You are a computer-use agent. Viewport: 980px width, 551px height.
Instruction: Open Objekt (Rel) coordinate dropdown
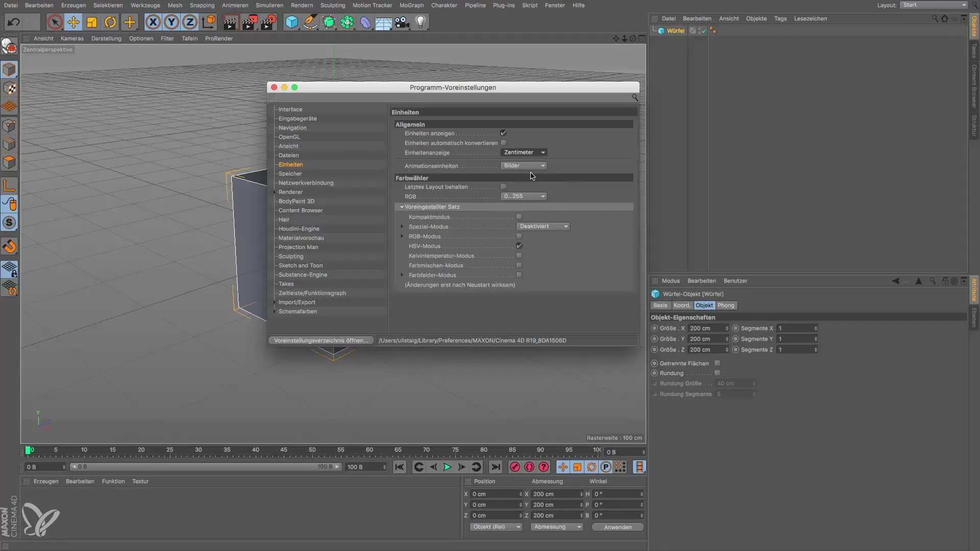(x=496, y=527)
